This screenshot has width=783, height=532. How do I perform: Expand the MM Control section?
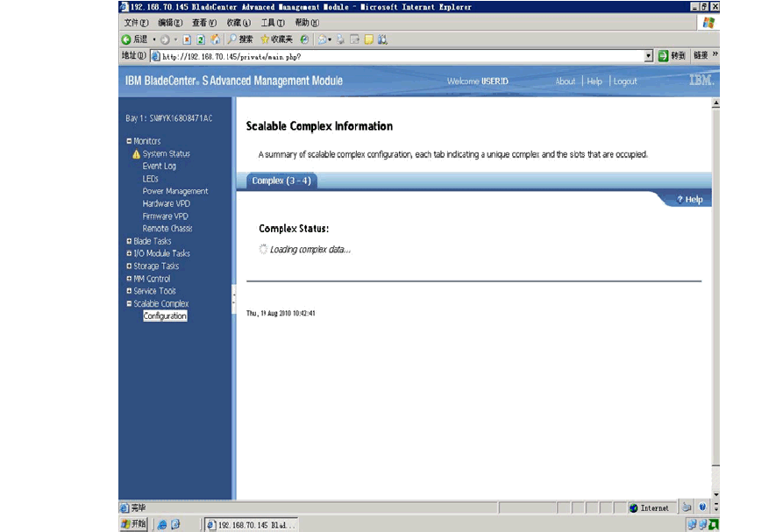129,279
